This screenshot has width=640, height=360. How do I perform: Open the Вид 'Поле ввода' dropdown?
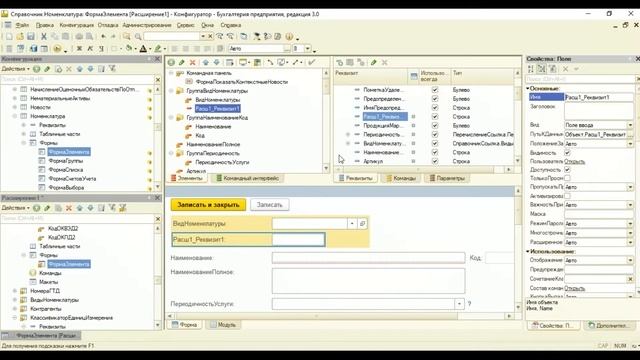[x=630, y=125]
